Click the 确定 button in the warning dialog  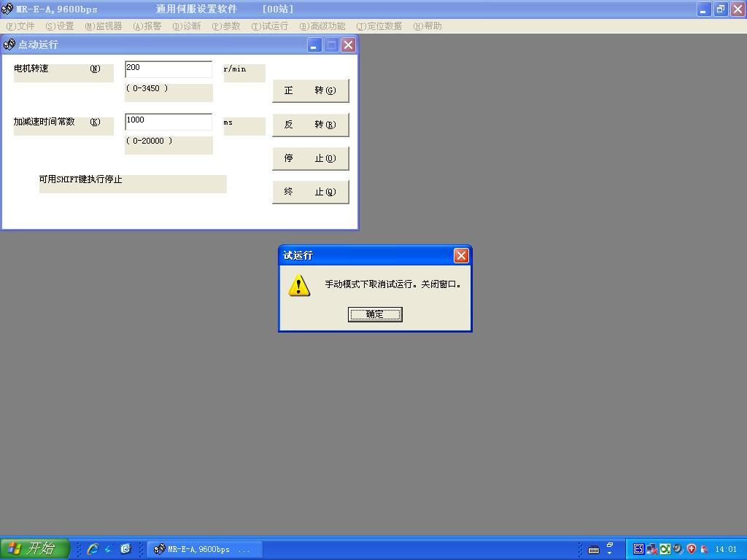375,314
